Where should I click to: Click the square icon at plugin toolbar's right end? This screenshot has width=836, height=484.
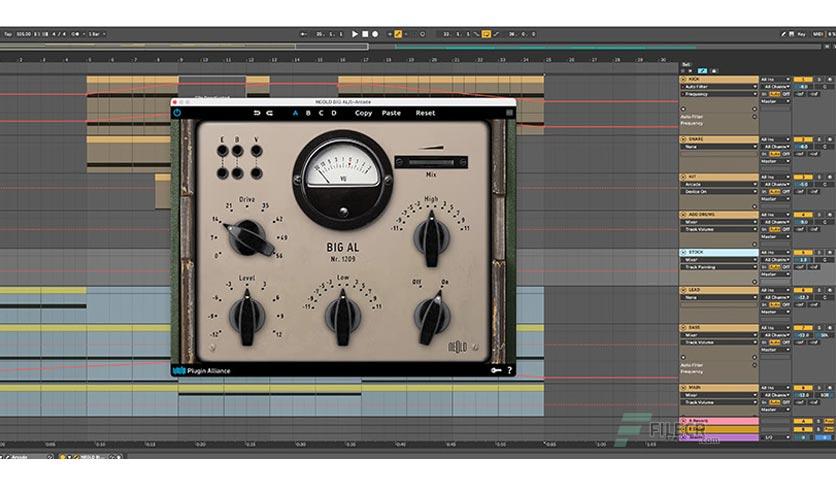pyautogui.click(x=509, y=113)
